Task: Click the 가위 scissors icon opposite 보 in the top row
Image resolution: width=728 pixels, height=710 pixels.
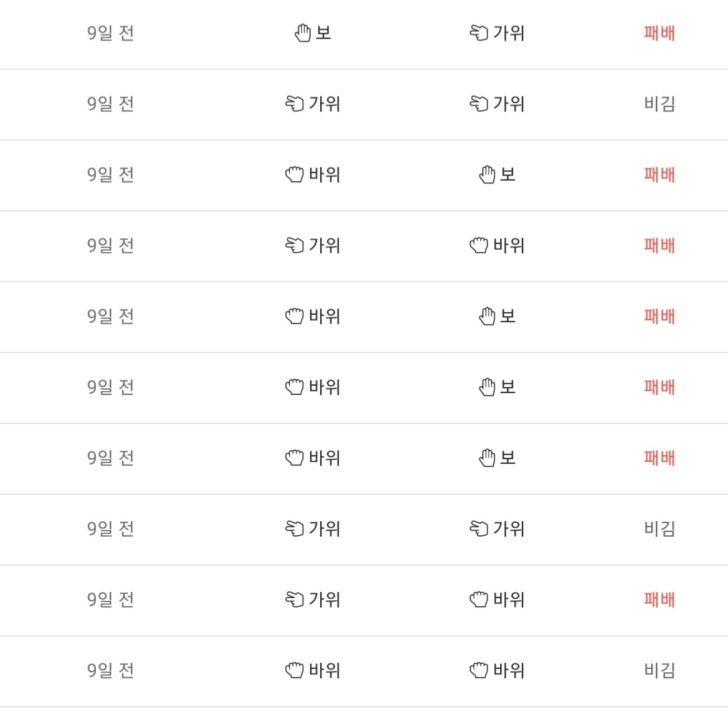Action: [x=479, y=33]
